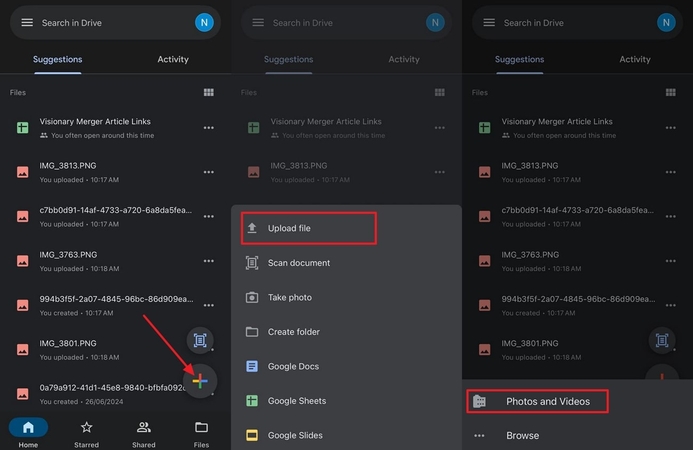Screen dimensions: 693x450
Task: Open more options for Visionary Merger in right screen
Action: point(670,128)
